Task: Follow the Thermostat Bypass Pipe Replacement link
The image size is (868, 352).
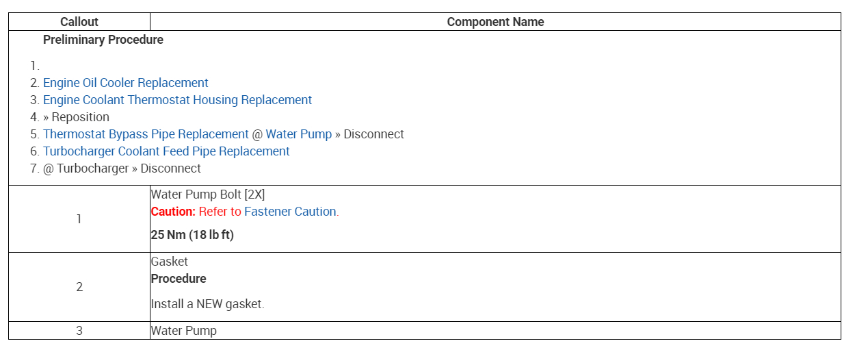Action: [x=146, y=134]
